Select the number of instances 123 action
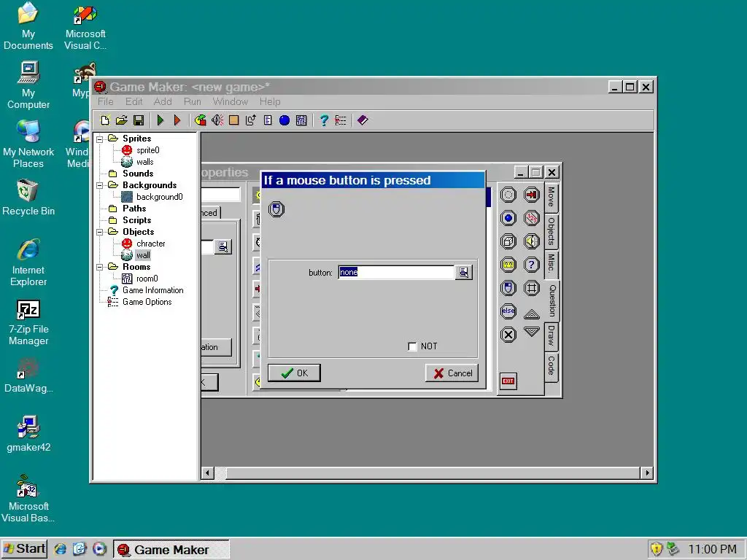This screenshot has height=560, width=747. coord(532,218)
